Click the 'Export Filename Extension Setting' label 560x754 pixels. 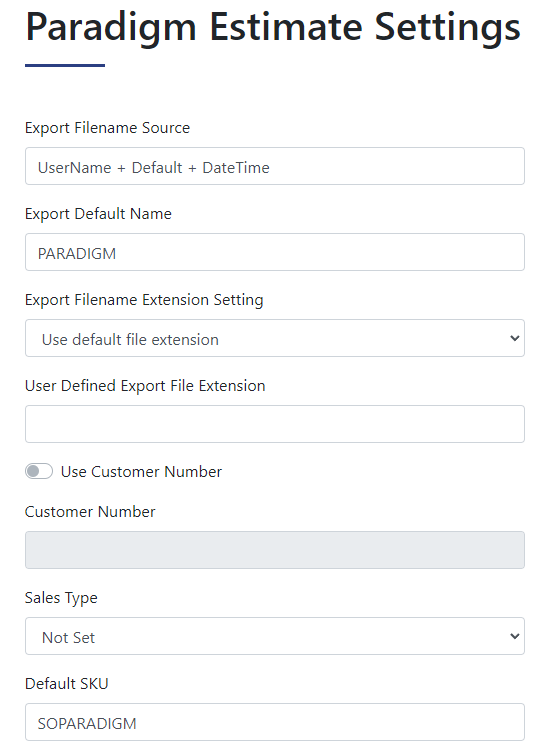point(144,300)
